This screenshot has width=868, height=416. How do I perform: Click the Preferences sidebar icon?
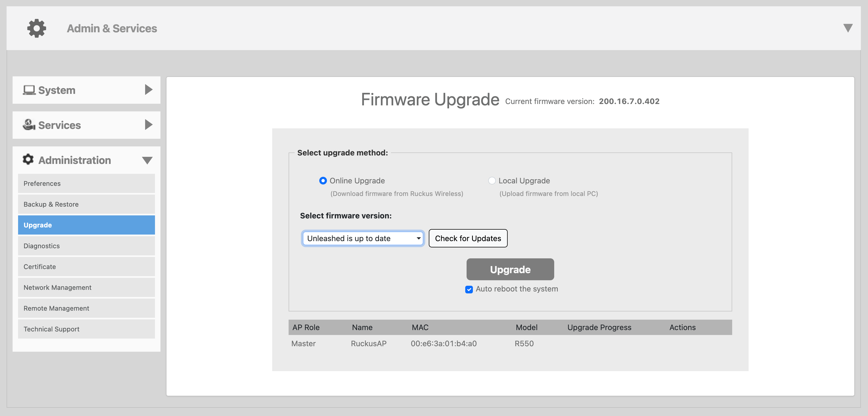click(x=86, y=183)
